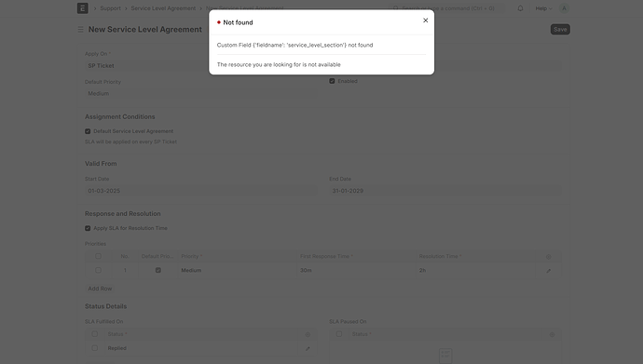This screenshot has height=364, width=643.
Task: Go to Service Level Agreement breadcrumb
Action: [x=163, y=8]
